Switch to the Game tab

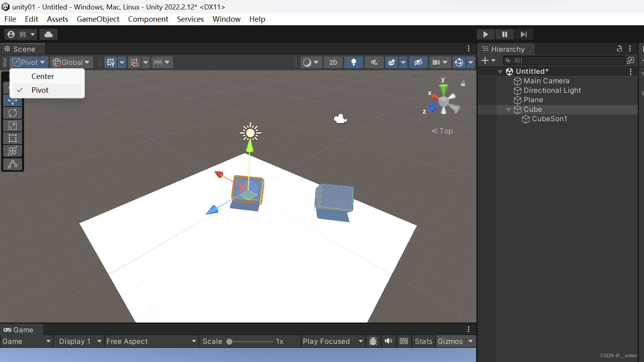click(x=22, y=330)
